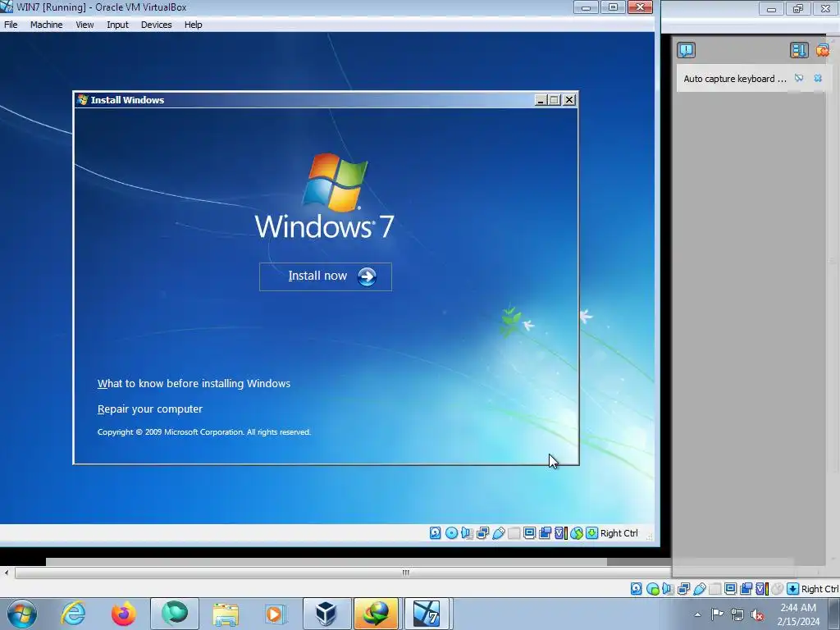
Task: Open the clock showing 2:44 AM
Action: [798, 614]
